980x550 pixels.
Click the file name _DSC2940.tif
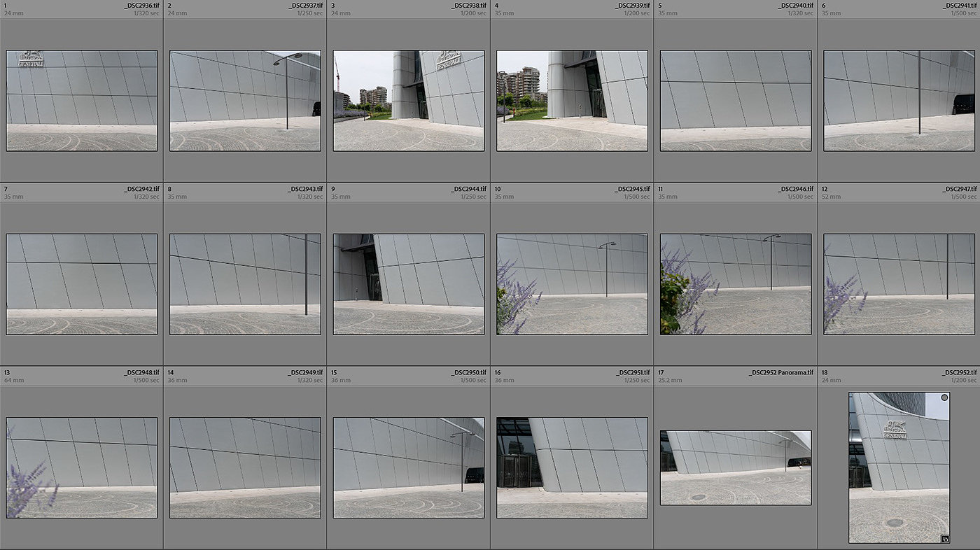click(795, 5)
